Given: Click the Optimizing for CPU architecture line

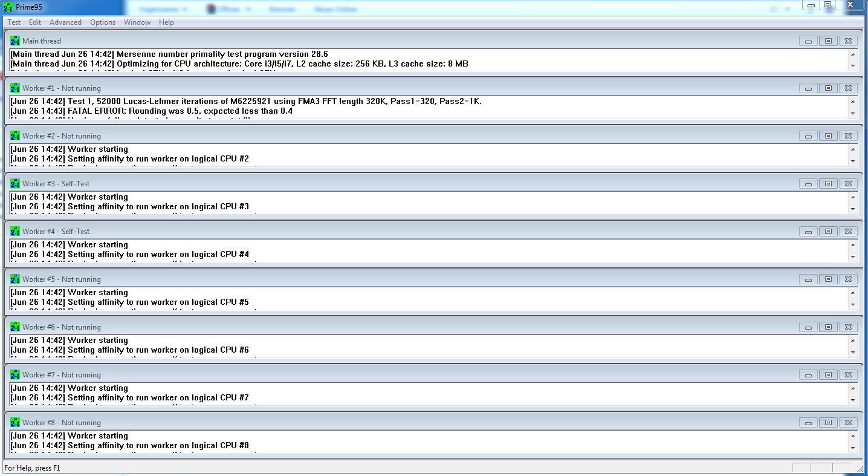Looking at the screenshot, I should tap(239, 64).
